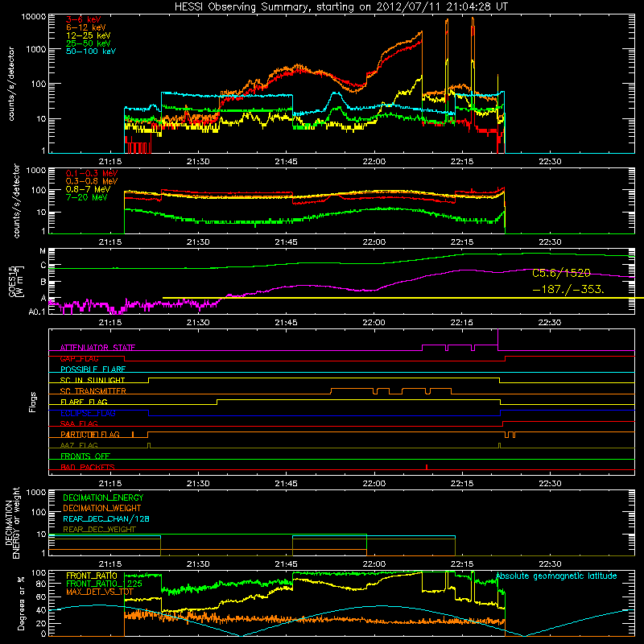Click the MAX_DET_VS_TOT legend entry
The height and width of the screenshot is (644, 644).
coord(100,592)
